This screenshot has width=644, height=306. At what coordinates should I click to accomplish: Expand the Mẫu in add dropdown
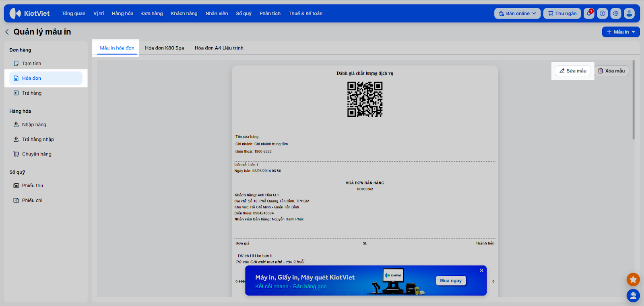[x=621, y=32]
